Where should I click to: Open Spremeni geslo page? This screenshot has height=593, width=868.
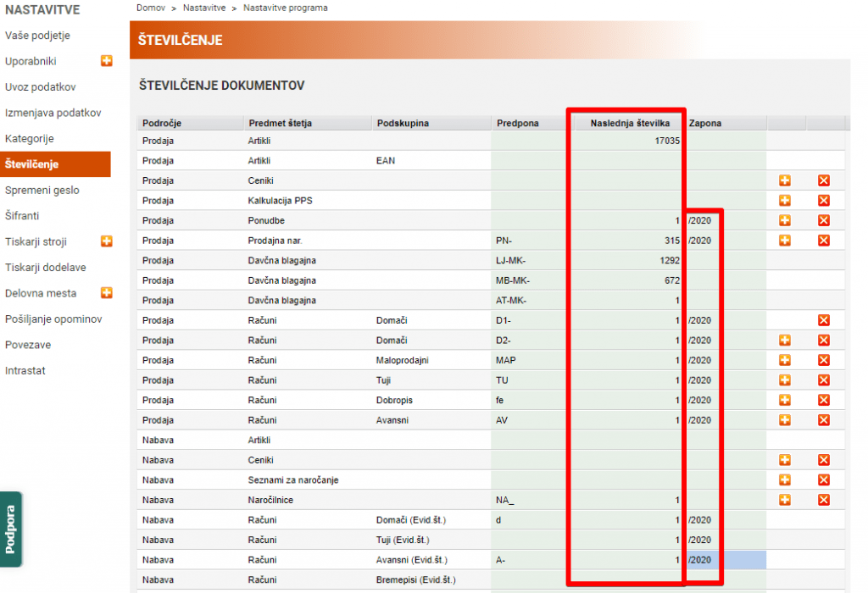[42, 191]
